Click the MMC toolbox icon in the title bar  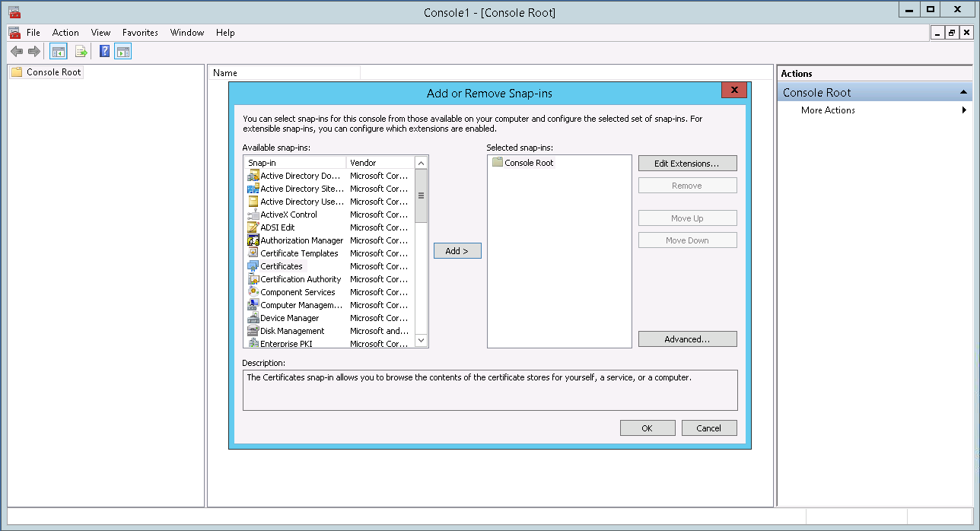click(14, 12)
